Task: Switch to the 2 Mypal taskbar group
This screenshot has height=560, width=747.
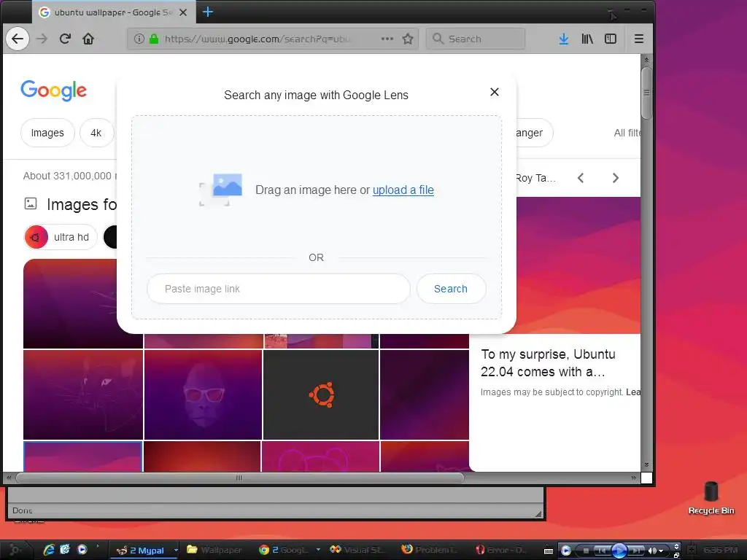Action: click(143, 551)
